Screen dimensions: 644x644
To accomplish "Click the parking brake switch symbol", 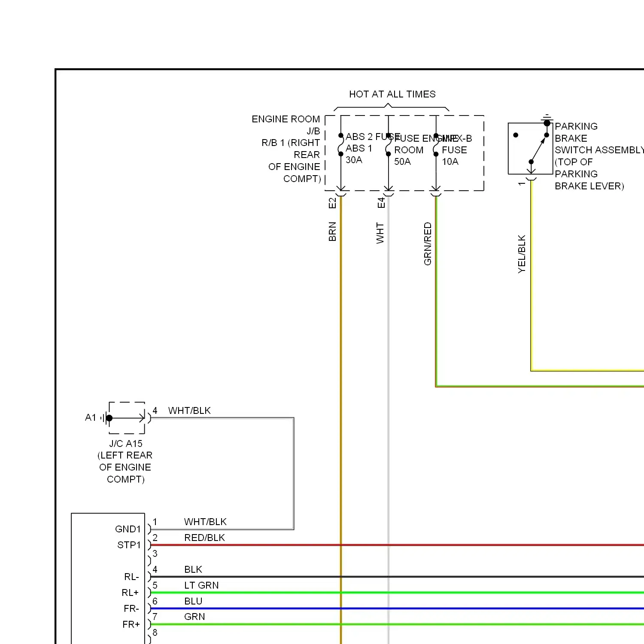I will pyautogui.click(x=530, y=149).
